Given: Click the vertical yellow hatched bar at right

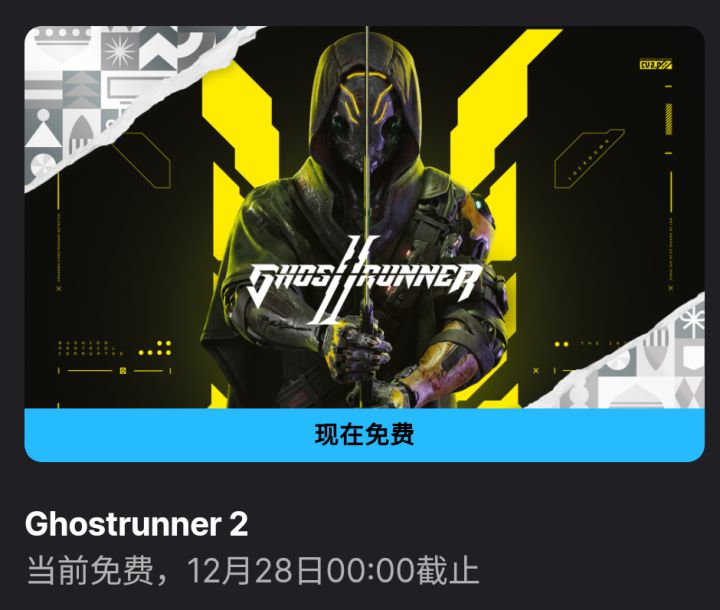Looking at the screenshot, I should coord(669,119).
